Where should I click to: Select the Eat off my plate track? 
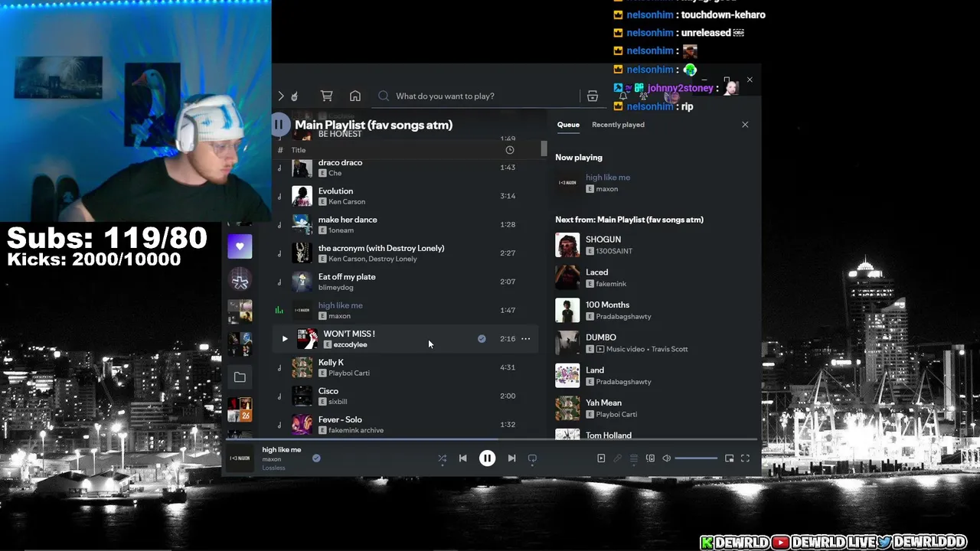point(406,282)
